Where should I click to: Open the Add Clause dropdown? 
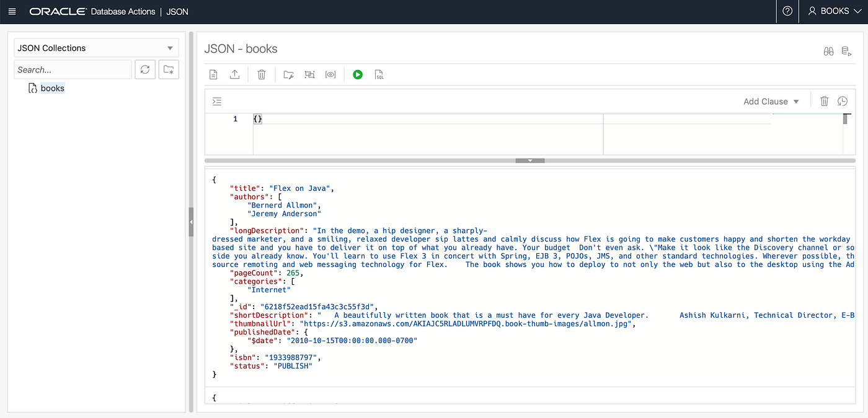[x=771, y=101]
